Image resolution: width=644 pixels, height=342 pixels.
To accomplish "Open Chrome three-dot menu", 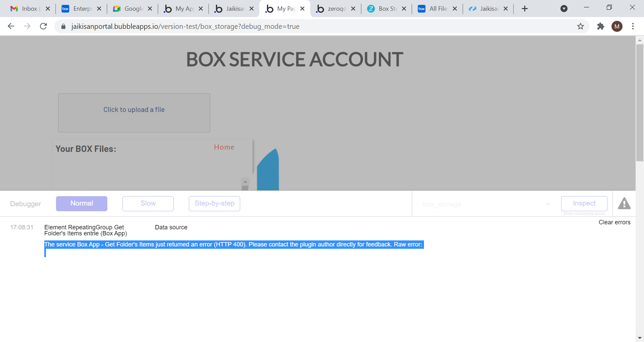I will [x=633, y=26].
